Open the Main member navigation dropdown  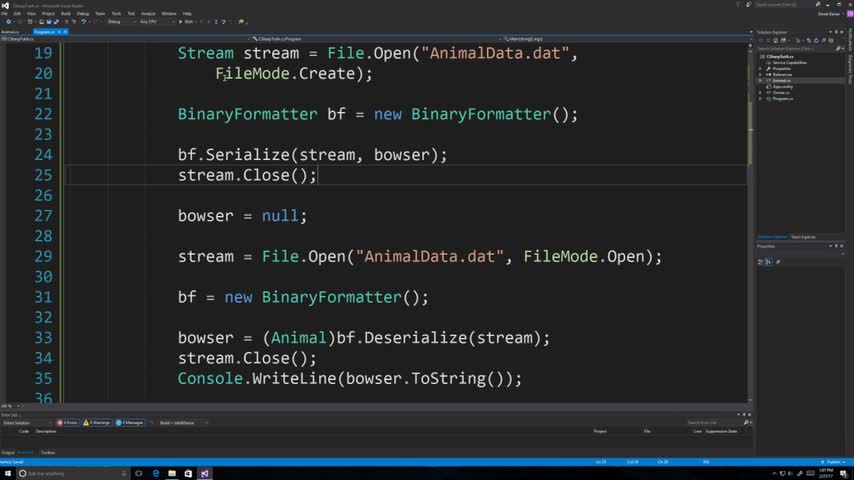626,39
